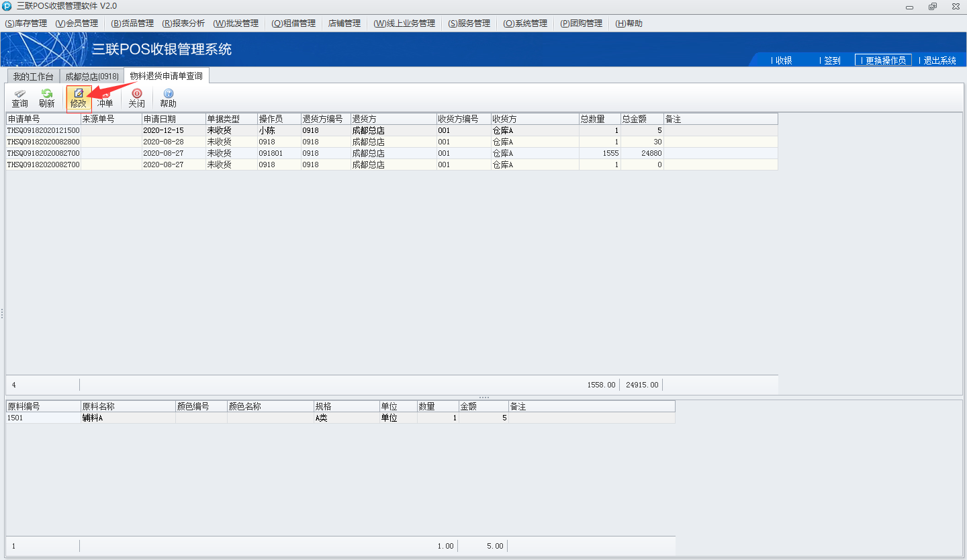
Task: Click the 原料名称 column header
Action: [128, 406]
